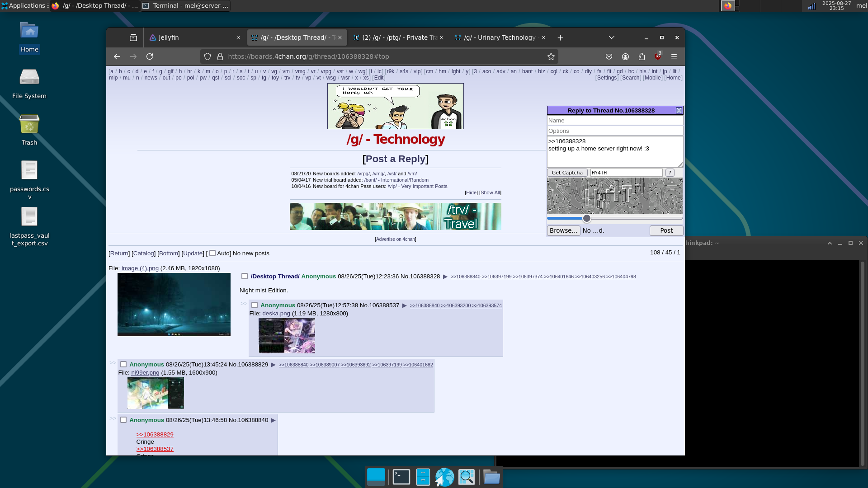The height and width of the screenshot is (488, 868).
Task: Click the Save to Pocket icon
Action: tap(609, 56)
